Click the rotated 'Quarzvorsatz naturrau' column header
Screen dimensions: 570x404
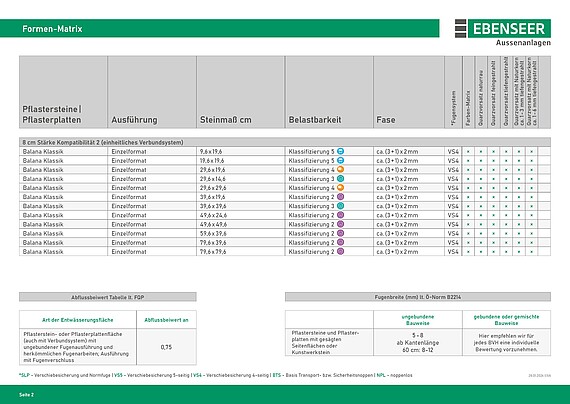point(481,98)
